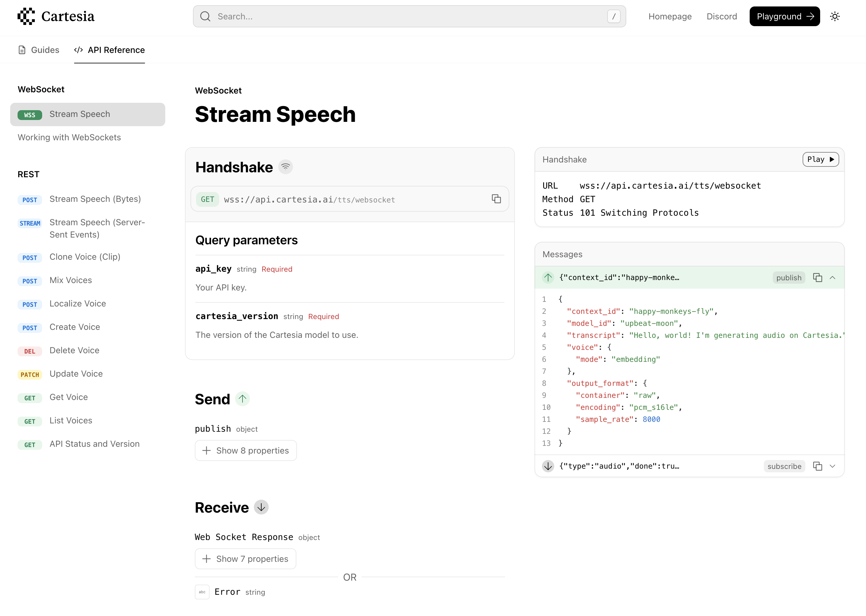Copy the websocket handshake URL
Viewport: 866px width, 616px height.
[496, 199]
